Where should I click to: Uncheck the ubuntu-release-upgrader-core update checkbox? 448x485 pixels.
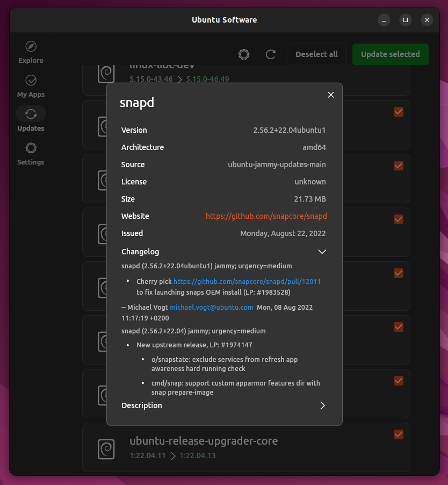pos(399,434)
